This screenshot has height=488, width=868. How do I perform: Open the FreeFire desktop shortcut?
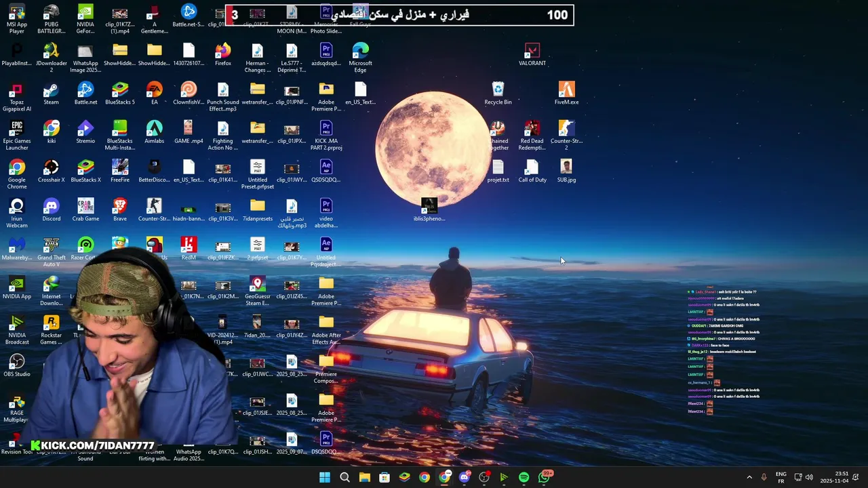(120, 171)
